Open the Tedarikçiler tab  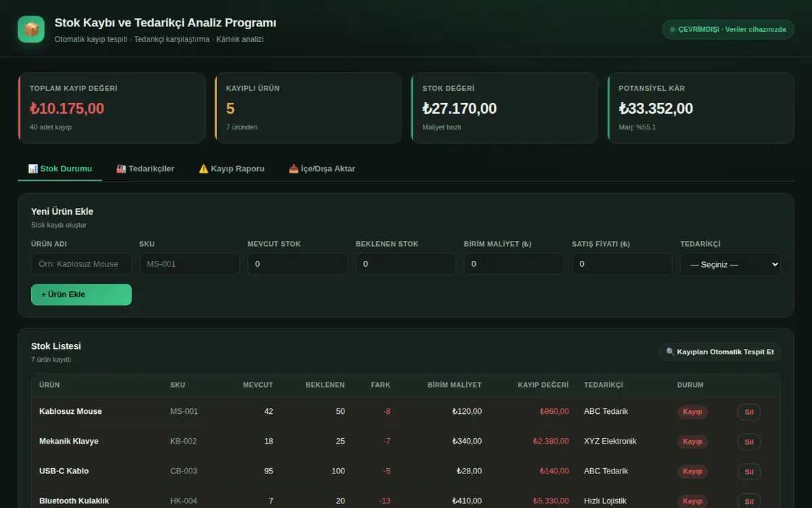point(145,169)
